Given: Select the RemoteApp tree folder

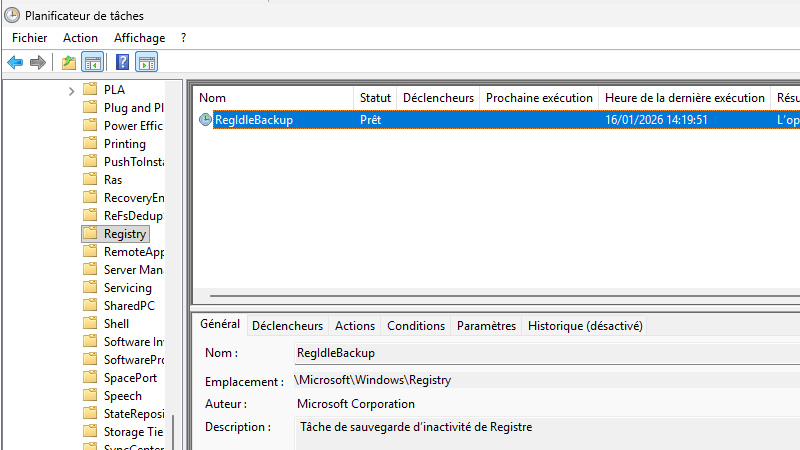Looking at the screenshot, I should (134, 252).
